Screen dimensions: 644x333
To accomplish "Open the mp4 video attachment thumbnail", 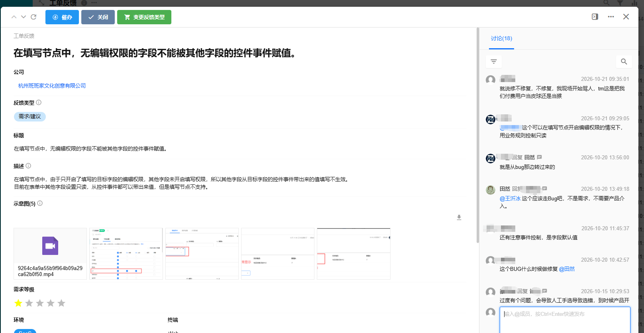I will pos(50,253).
